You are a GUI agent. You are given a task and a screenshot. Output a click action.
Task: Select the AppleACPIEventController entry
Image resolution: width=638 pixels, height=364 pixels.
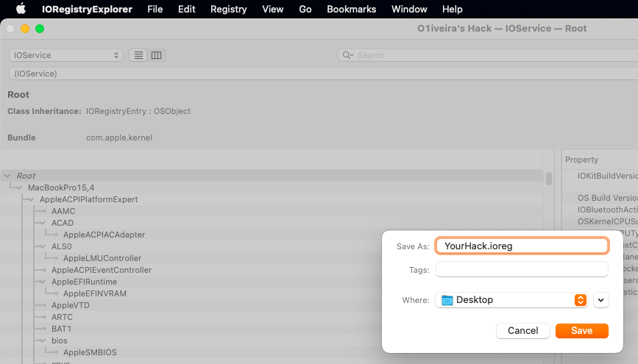pos(102,270)
